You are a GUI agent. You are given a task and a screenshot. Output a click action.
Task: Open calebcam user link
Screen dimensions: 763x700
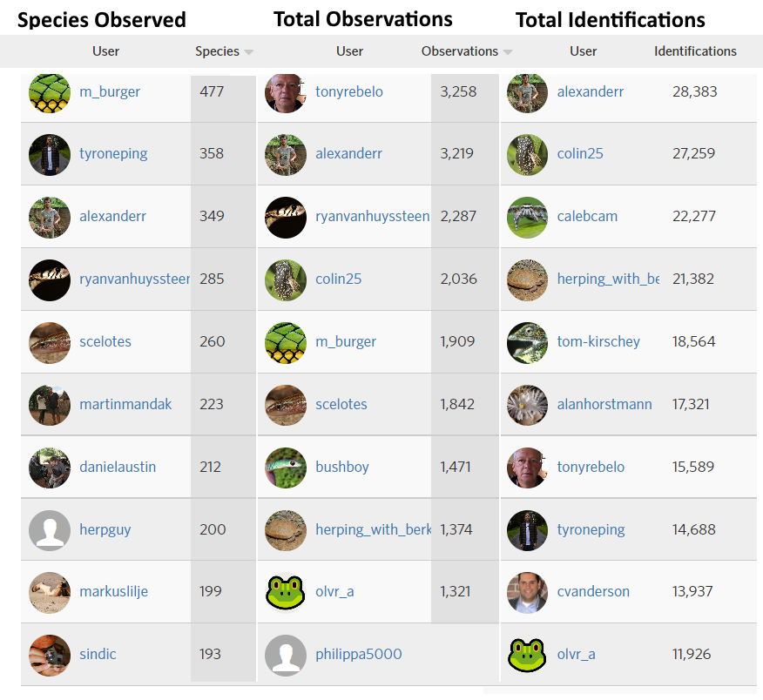587,217
